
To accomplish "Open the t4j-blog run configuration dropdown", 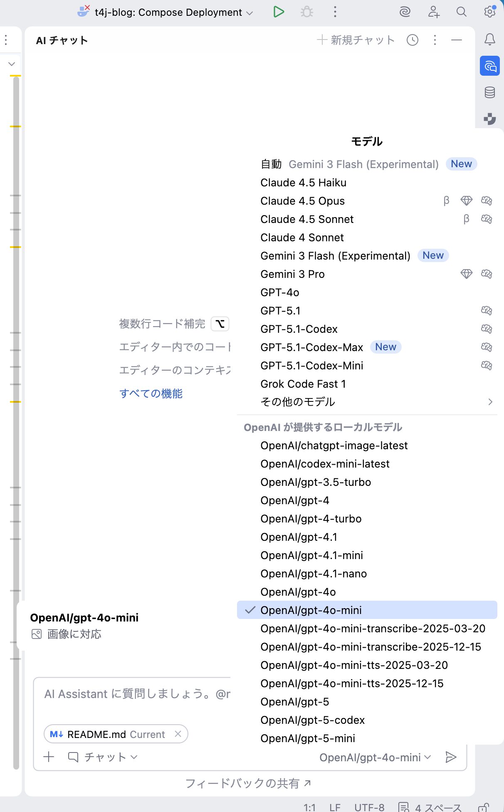I will click(168, 12).
